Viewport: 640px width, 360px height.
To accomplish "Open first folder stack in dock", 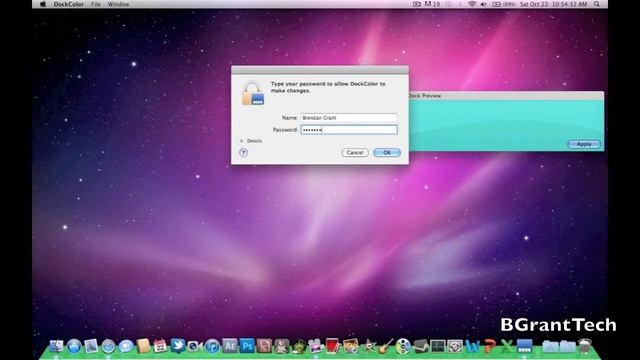I will pyautogui.click(x=550, y=346).
